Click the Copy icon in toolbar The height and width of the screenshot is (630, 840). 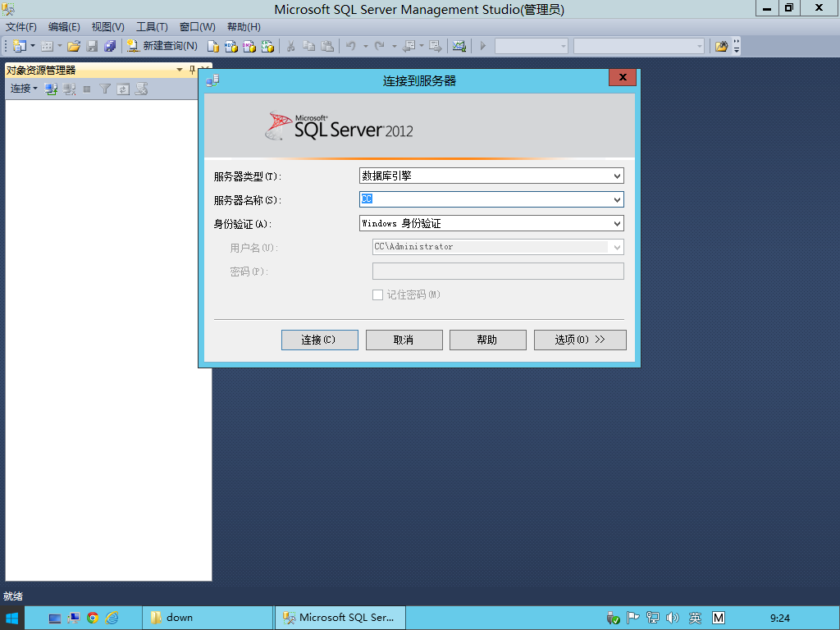click(309, 46)
